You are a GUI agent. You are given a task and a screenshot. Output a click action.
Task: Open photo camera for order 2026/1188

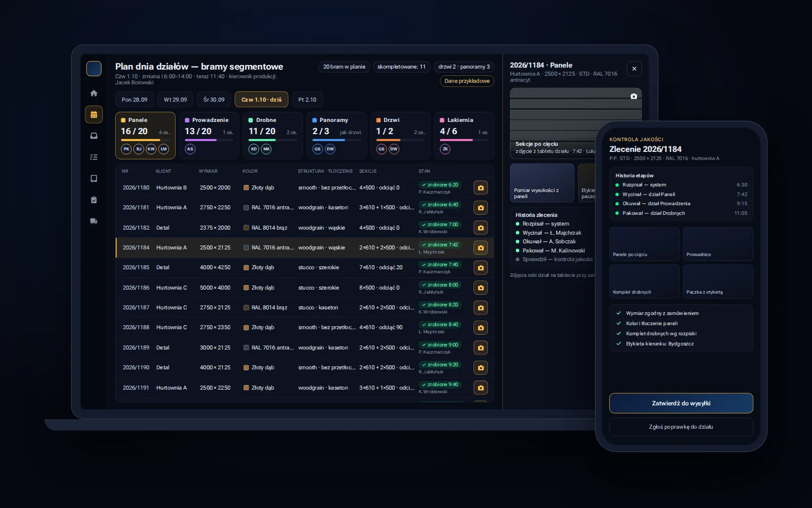tap(481, 328)
